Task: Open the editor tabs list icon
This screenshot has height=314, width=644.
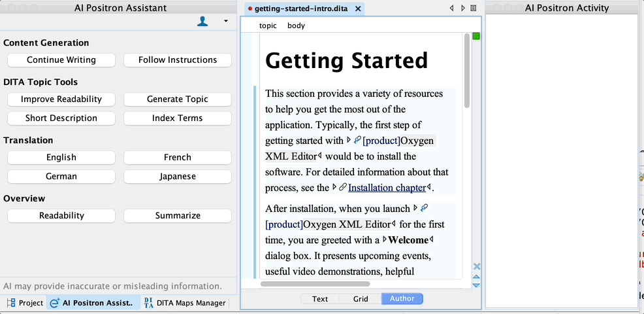Action: pos(474,9)
